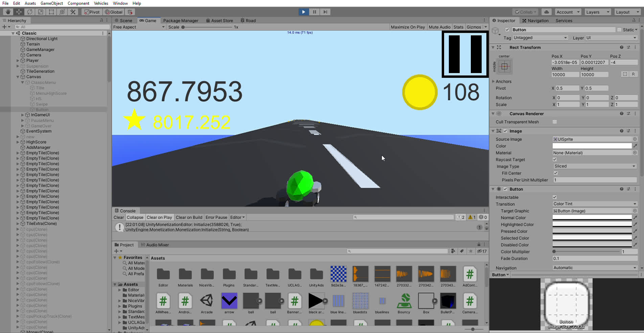Click the Play button in toolbar

point(303,12)
